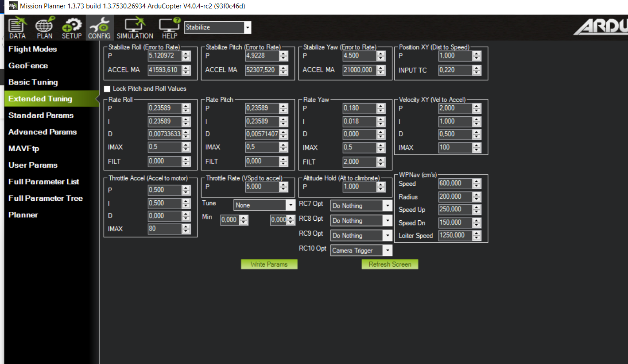The image size is (628, 364).
Task: Select GeoFence in the sidebar
Action: point(28,65)
